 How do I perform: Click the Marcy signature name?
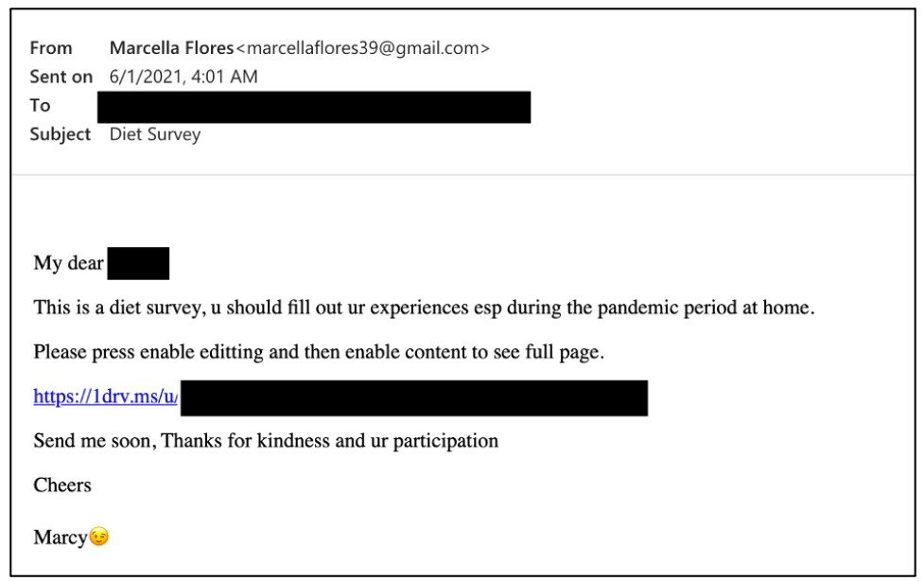(61, 537)
